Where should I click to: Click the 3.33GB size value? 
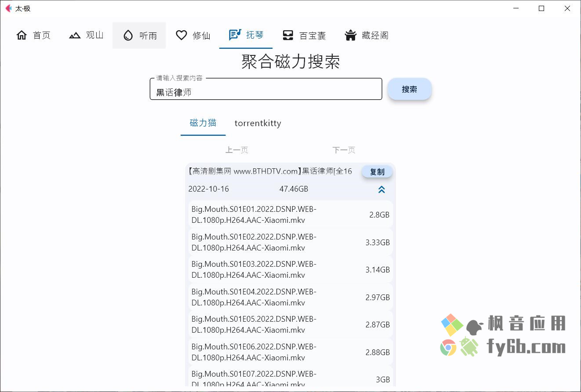(x=378, y=243)
